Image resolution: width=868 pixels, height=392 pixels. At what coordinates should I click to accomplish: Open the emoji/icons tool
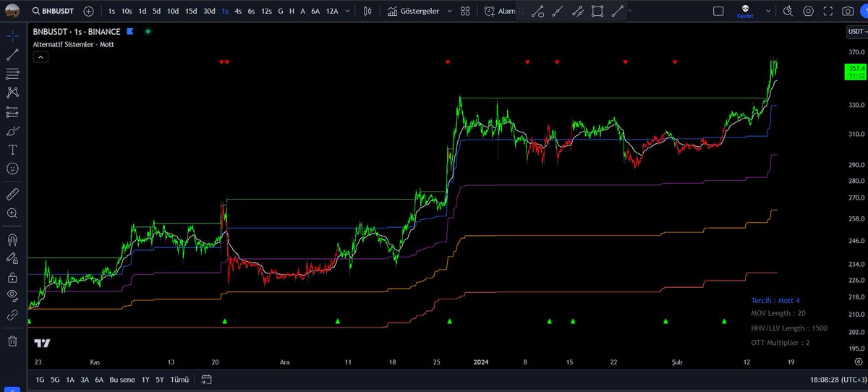(x=12, y=168)
